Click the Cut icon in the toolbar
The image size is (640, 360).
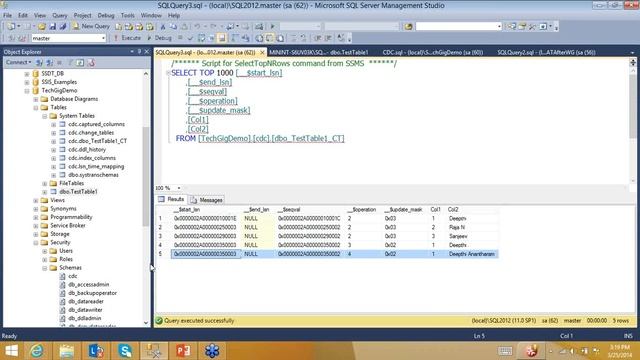coord(162,27)
